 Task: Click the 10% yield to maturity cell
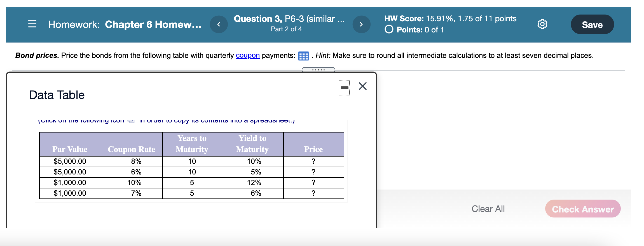tap(252, 161)
